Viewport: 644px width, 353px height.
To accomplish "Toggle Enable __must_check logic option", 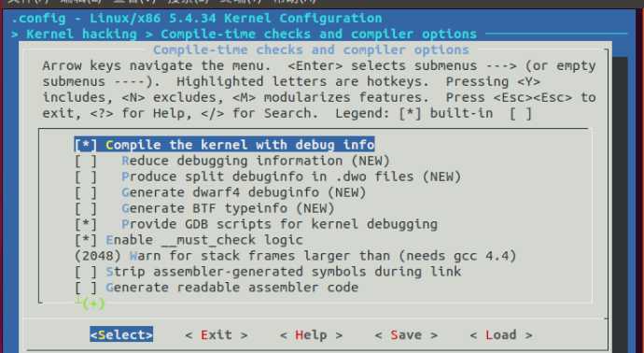I will click(189, 240).
